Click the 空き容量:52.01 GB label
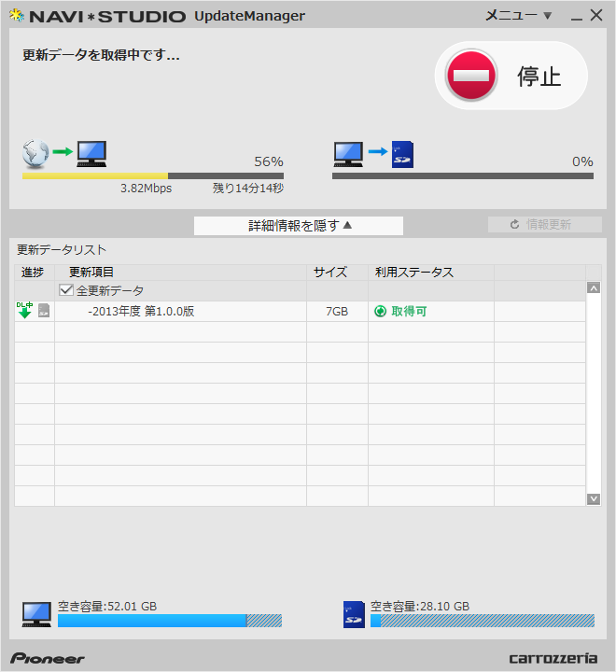The width and height of the screenshot is (616, 672). [x=107, y=607]
